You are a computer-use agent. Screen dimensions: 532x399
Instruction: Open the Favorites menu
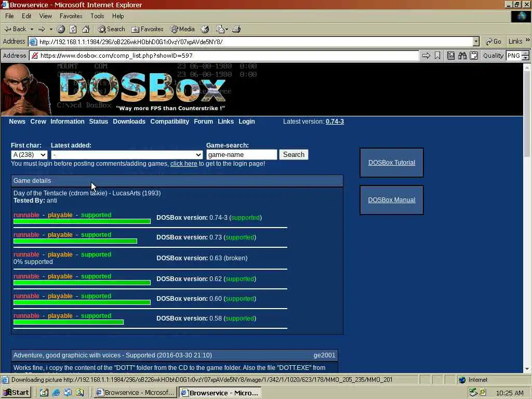click(71, 16)
